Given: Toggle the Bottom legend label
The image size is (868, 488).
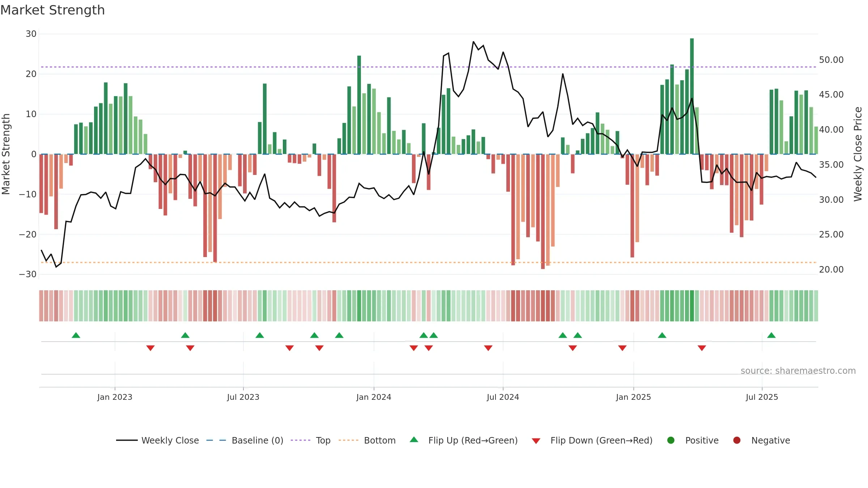Looking at the screenshot, I should tap(380, 440).
